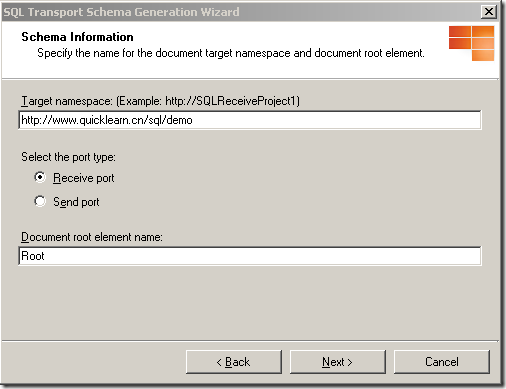Click the "Document root element name:" label
The image size is (506, 389).
[92, 237]
